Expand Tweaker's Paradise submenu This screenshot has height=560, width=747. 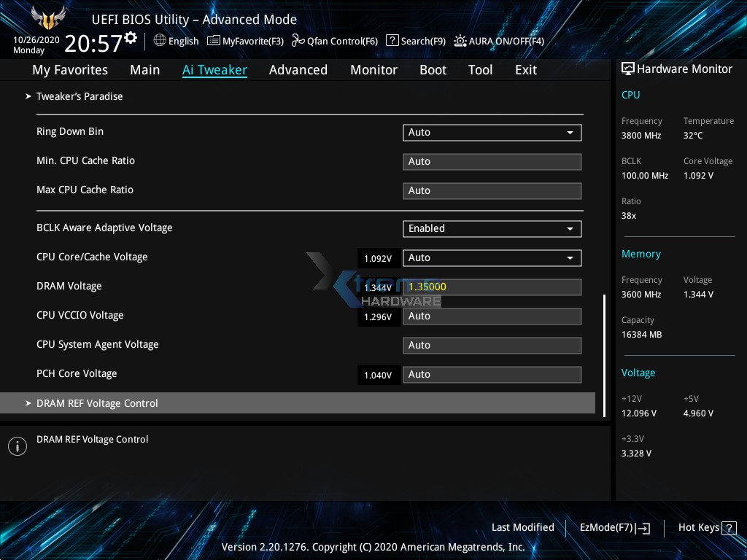coord(80,96)
